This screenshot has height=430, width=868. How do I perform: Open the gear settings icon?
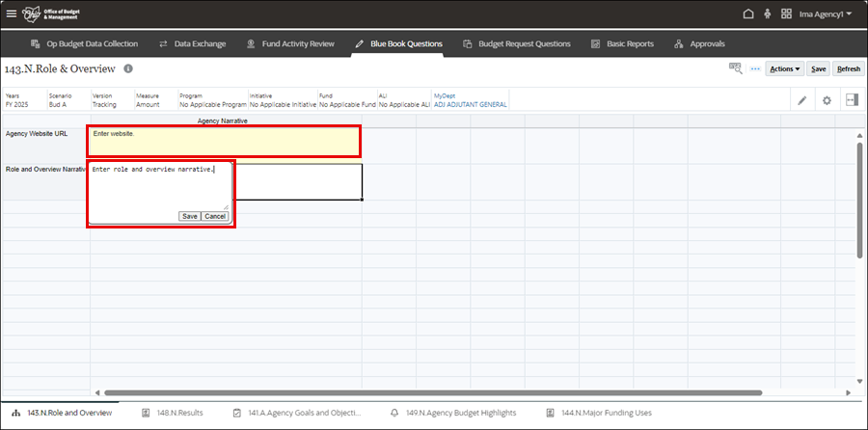(x=827, y=100)
